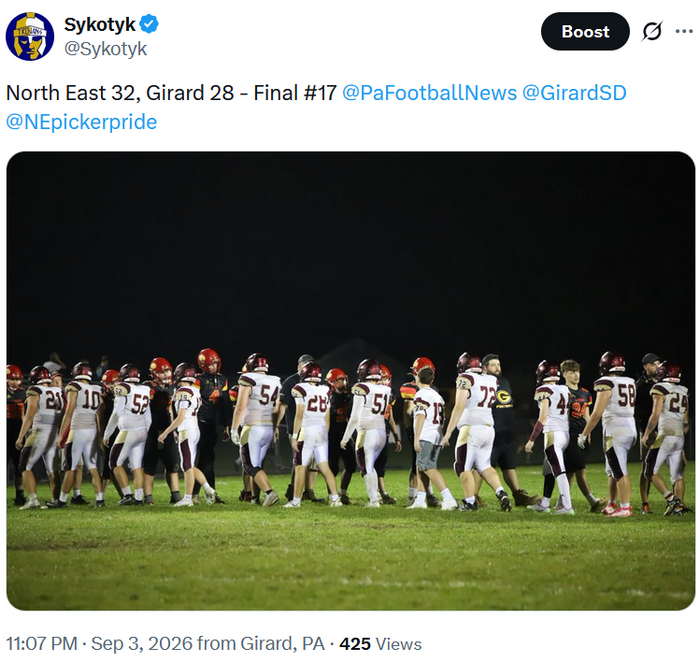Open the @GirardSD mention link
700x663 pixels.
[574, 93]
